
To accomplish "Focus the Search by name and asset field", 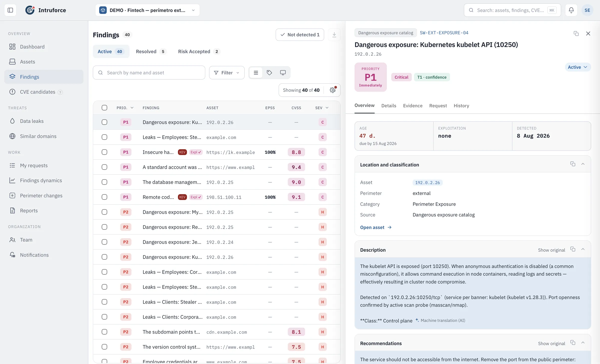I will (x=149, y=73).
